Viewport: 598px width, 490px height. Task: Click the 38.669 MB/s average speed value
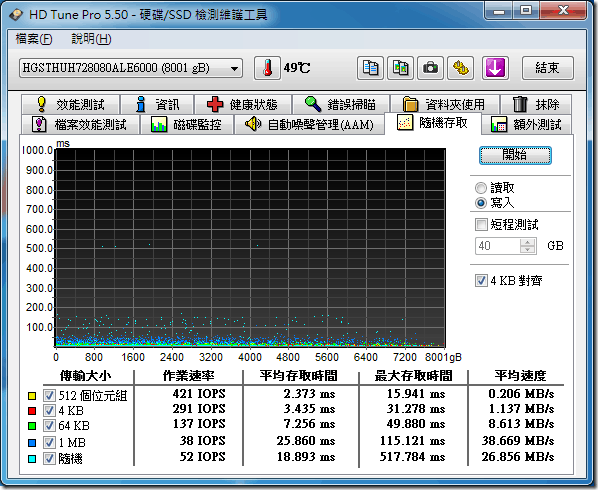point(518,440)
